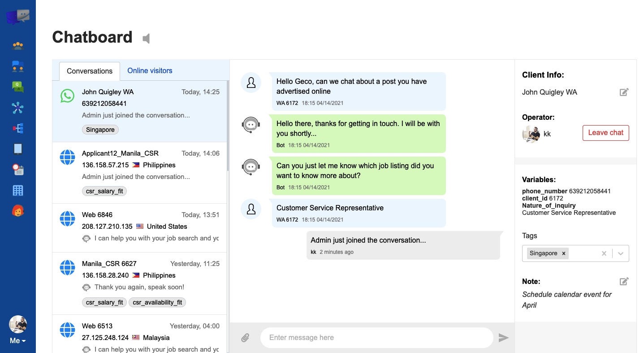
Task: Switch to the Online visitors tab
Action: [150, 70]
